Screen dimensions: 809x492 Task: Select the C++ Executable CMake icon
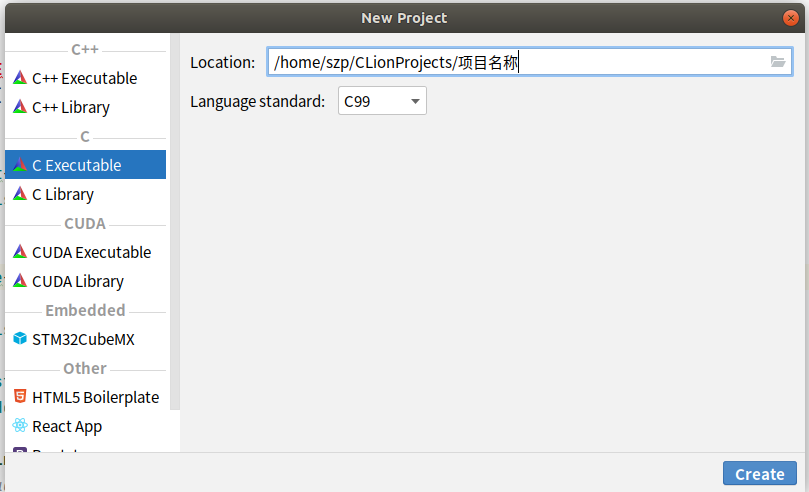coord(20,78)
